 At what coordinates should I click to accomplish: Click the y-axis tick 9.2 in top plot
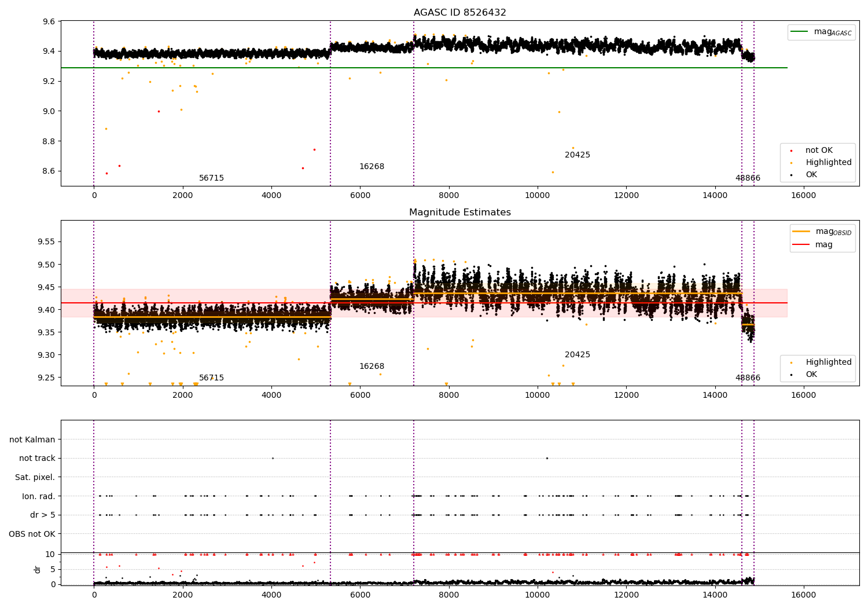(x=48, y=82)
